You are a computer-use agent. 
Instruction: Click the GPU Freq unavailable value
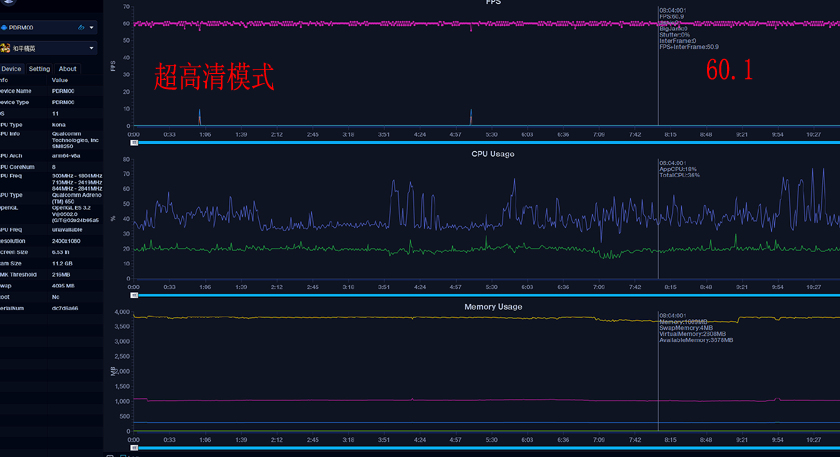click(x=66, y=229)
